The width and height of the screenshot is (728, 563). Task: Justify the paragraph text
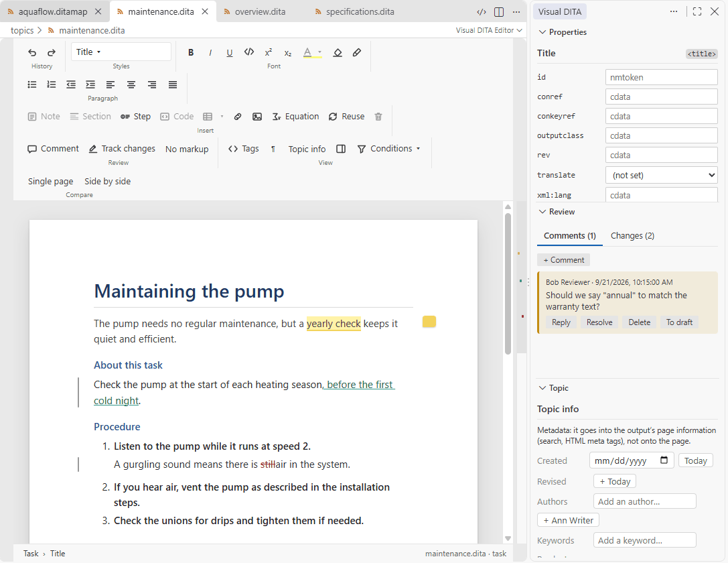point(173,84)
